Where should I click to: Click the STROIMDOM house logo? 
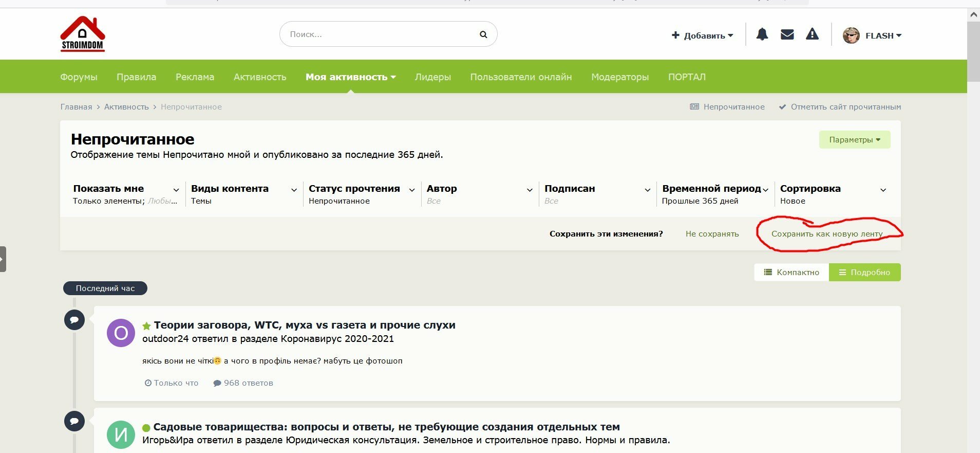coord(83,33)
